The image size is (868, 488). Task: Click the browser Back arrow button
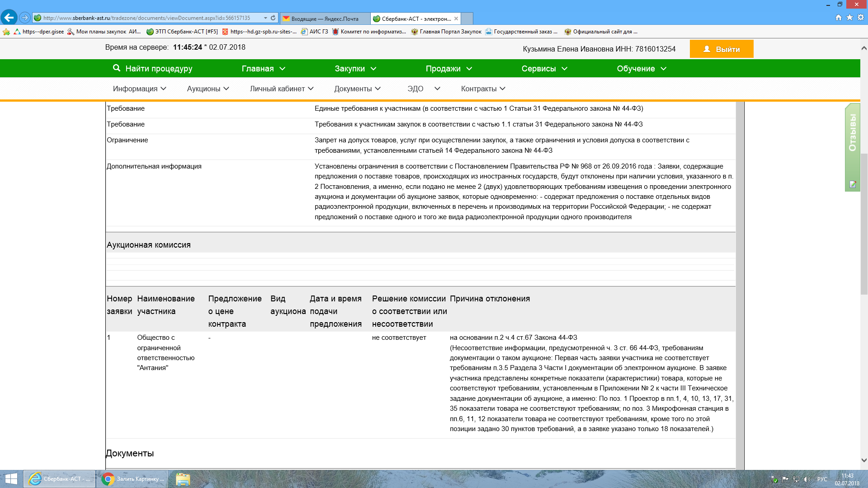tap(9, 18)
